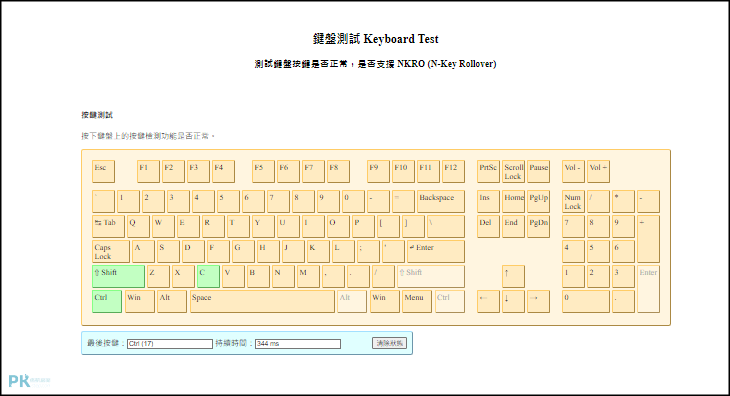The height and width of the screenshot is (396, 730).
Task: Click the L letter key
Action: (343, 252)
